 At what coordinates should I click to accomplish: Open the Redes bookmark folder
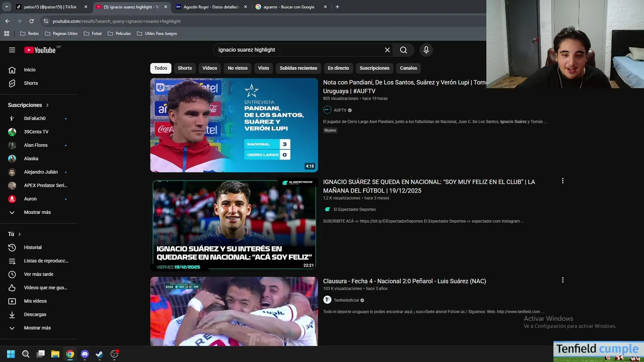30,34
